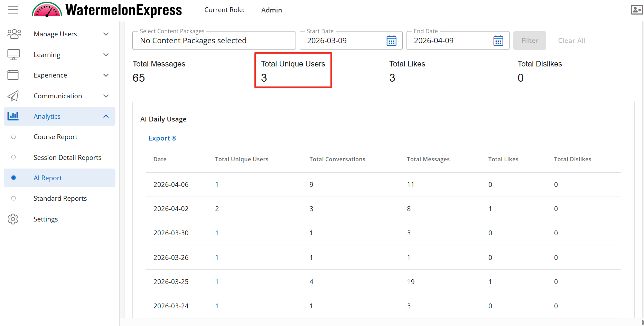Screen dimensions: 644x326
Task: Click the Clear All button
Action: (571, 41)
